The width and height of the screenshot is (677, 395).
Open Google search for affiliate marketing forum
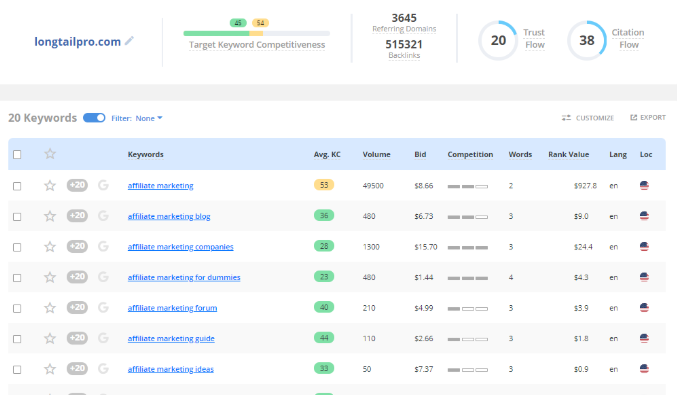(x=103, y=307)
